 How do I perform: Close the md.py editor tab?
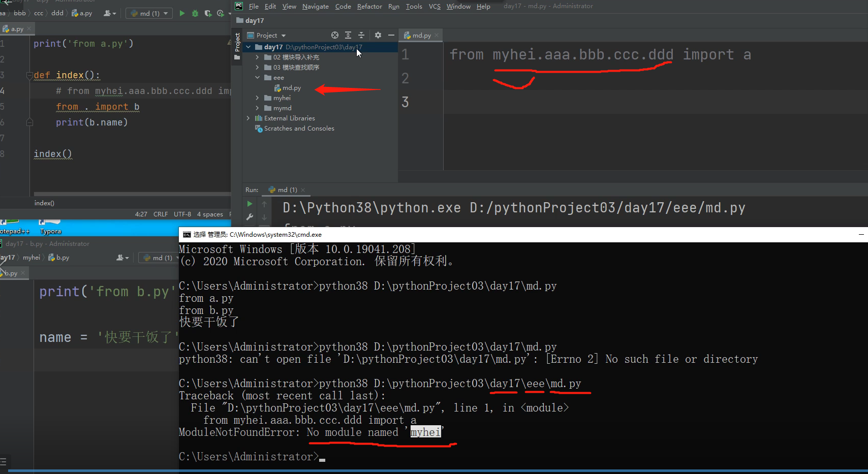click(x=437, y=35)
